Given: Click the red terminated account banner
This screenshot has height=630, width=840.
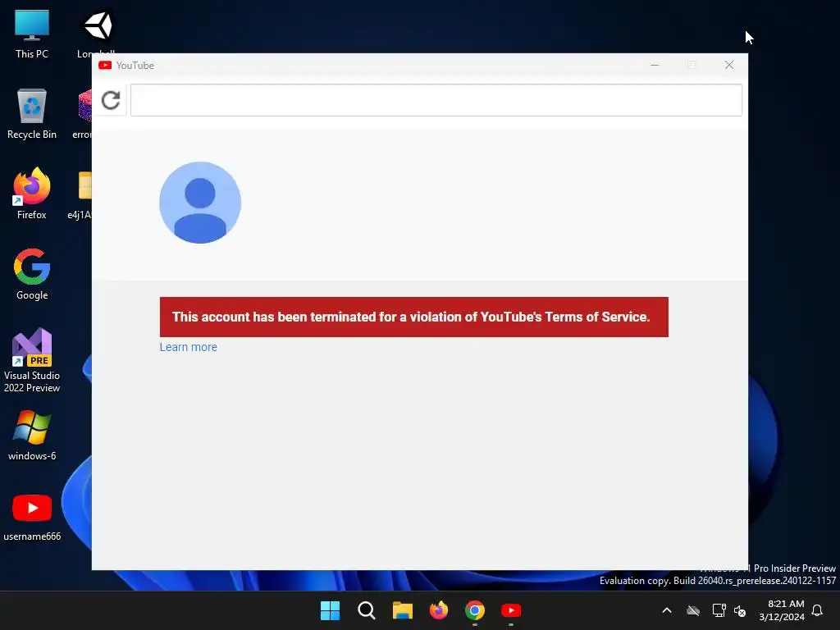Looking at the screenshot, I should (414, 317).
